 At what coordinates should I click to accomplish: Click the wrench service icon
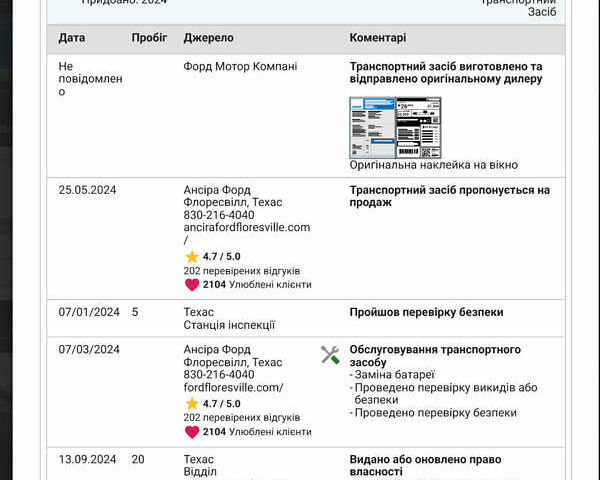(330, 355)
